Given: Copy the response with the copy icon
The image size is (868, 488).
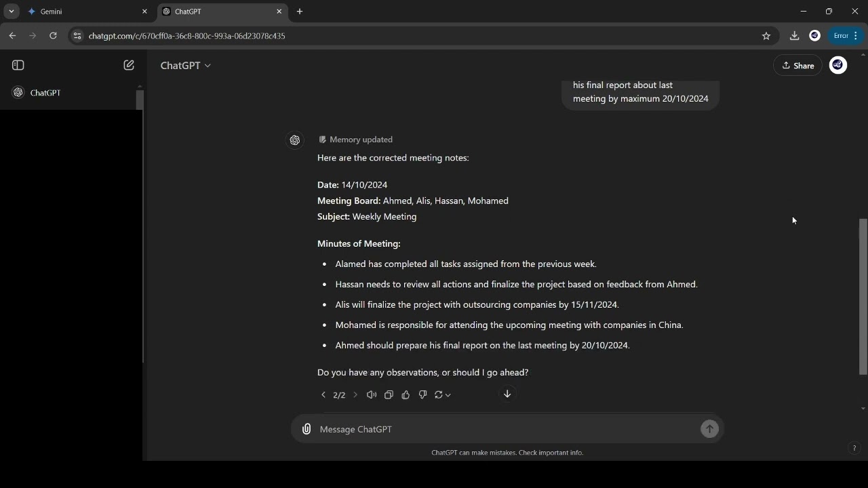Looking at the screenshot, I should click(389, 394).
